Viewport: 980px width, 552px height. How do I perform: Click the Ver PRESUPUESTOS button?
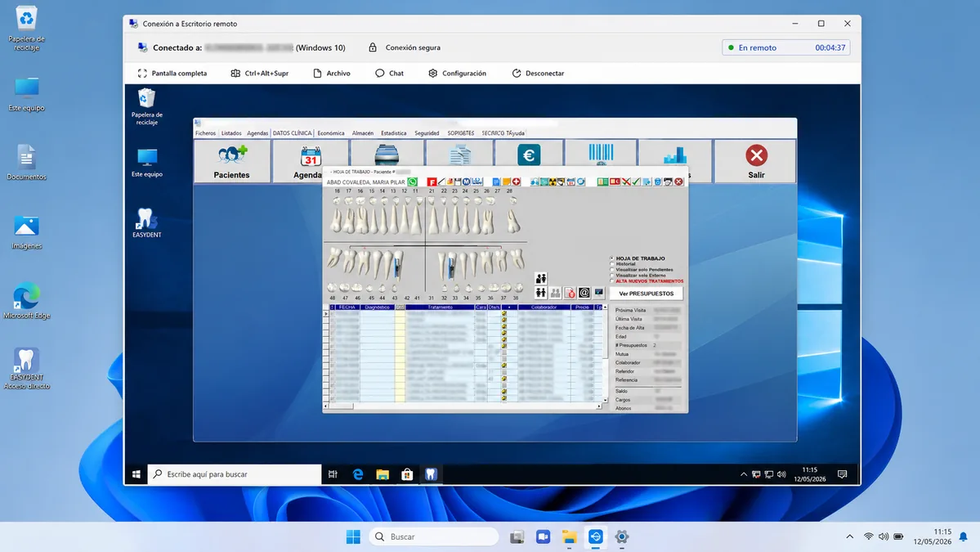point(647,294)
